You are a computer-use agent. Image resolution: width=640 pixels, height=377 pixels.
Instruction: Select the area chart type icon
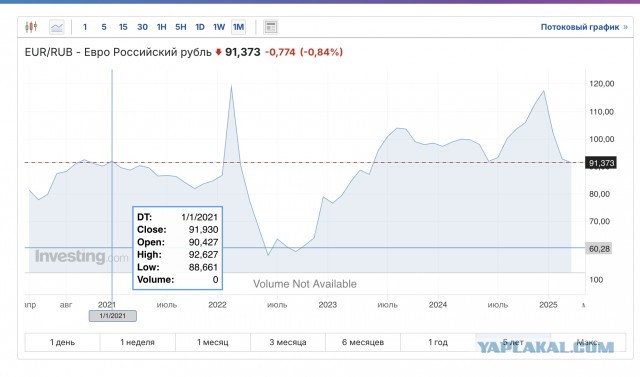(x=57, y=27)
